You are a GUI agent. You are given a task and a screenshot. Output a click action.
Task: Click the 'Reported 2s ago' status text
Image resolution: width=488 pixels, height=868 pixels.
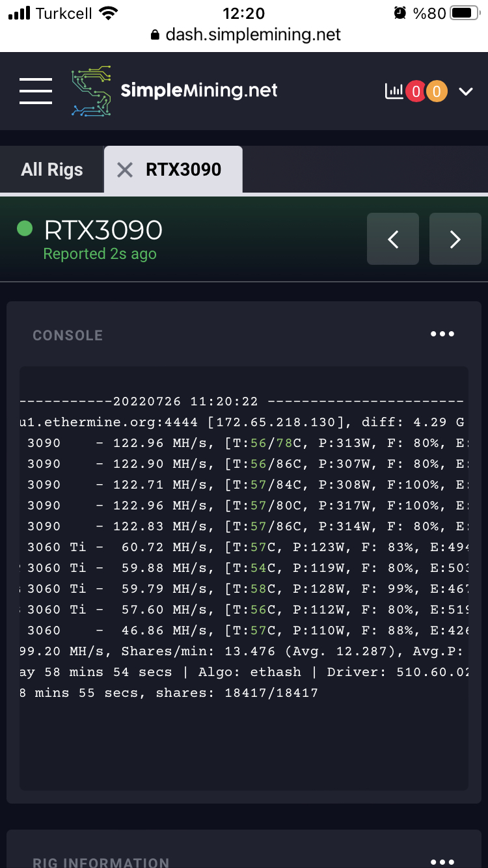(100, 254)
